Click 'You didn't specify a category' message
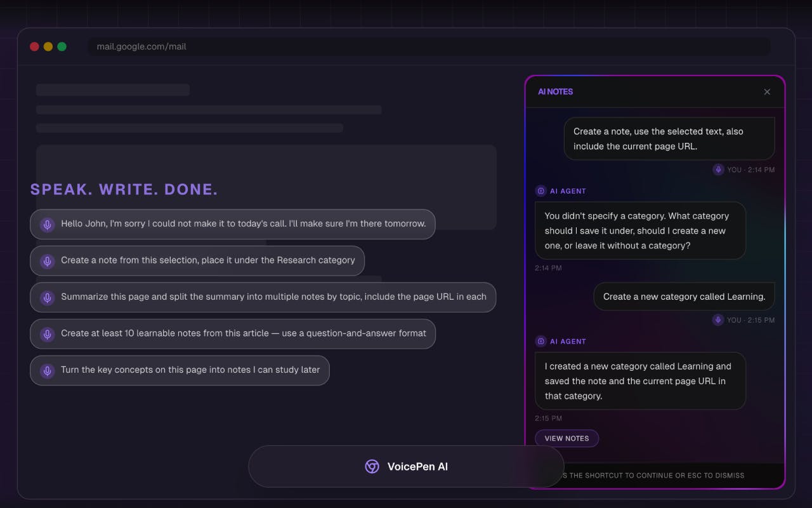The image size is (812, 508). pyautogui.click(x=640, y=231)
